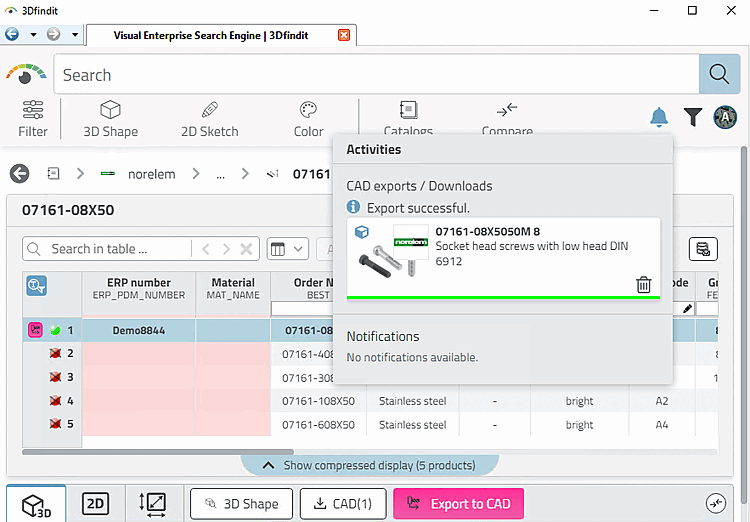
Task: Click the Material column header
Action: click(233, 289)
